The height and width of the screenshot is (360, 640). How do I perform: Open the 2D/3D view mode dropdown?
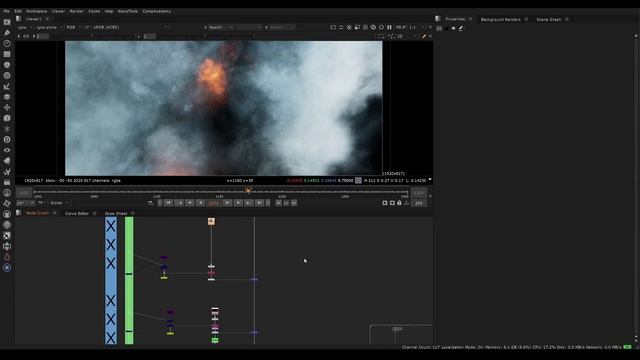click(406, 36)
